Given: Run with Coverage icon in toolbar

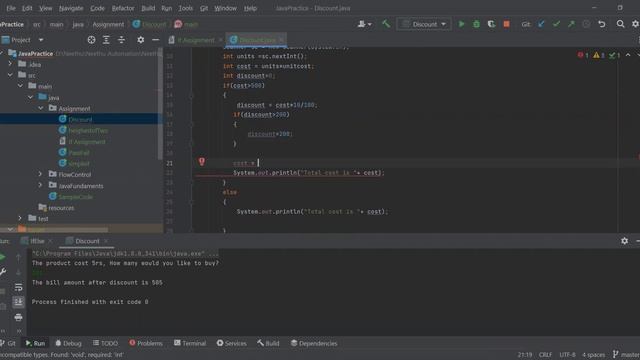Looking at the screenshot, I should (x=491, y=24).
